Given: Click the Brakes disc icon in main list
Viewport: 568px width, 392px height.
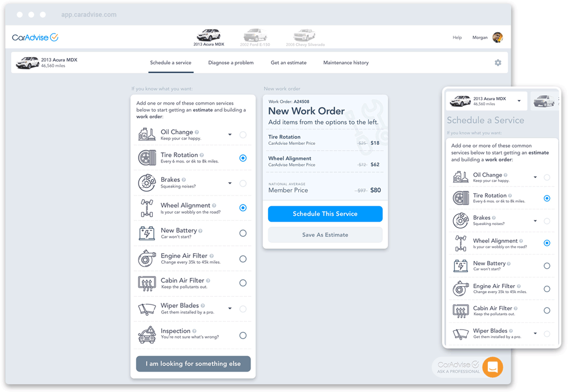Looking at the screenshot, I should click(x=147, y=182).
